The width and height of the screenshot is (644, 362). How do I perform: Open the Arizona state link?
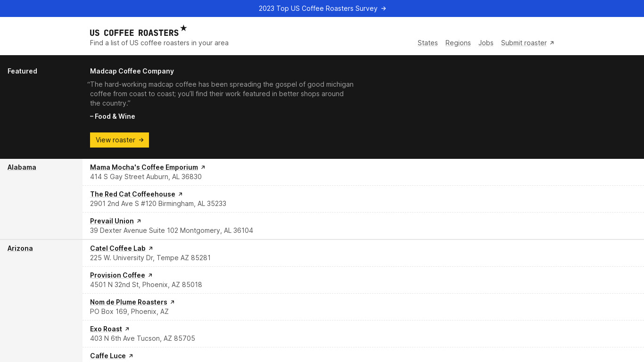pos(20,248)
